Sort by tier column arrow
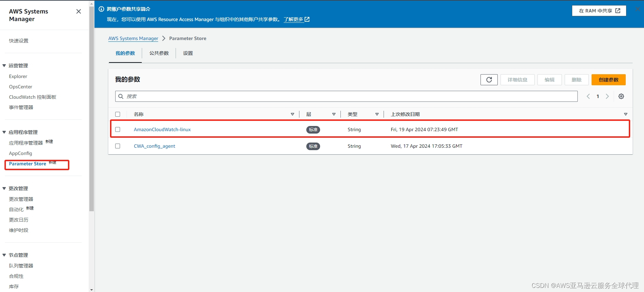 click(x=334, y=114)
